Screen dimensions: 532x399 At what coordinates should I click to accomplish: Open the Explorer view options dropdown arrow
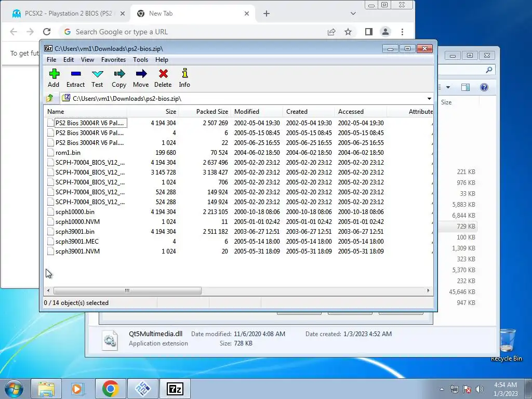(x=448, y=87)
